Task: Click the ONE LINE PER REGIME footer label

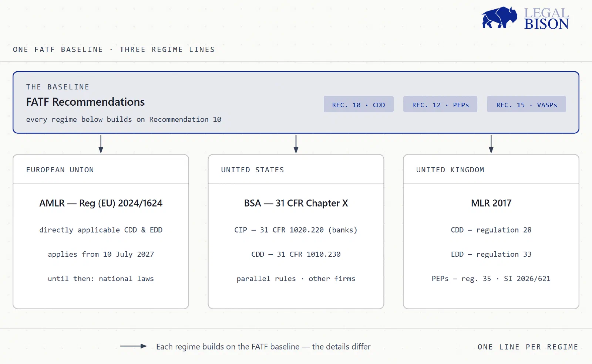Action: (528, 347)
